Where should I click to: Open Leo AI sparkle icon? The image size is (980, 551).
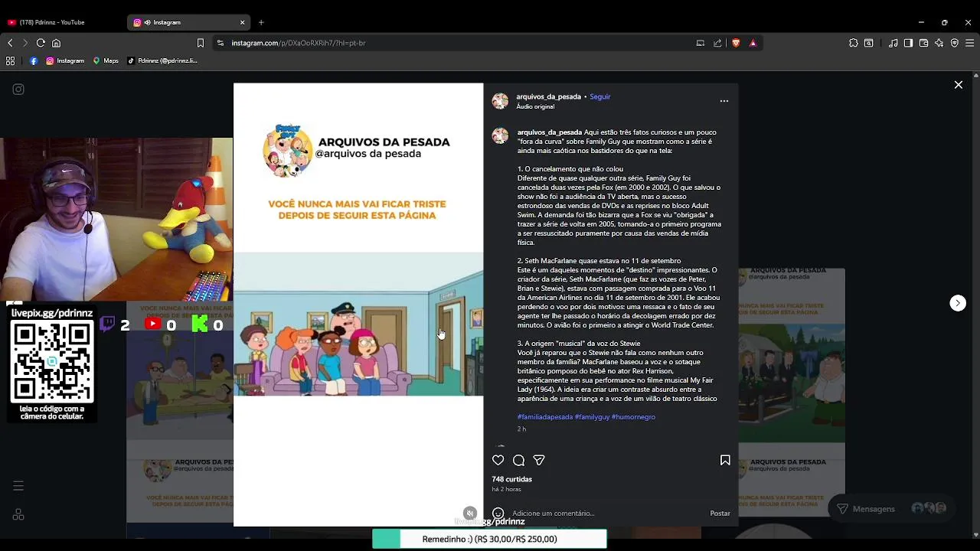tap(939, 43)
